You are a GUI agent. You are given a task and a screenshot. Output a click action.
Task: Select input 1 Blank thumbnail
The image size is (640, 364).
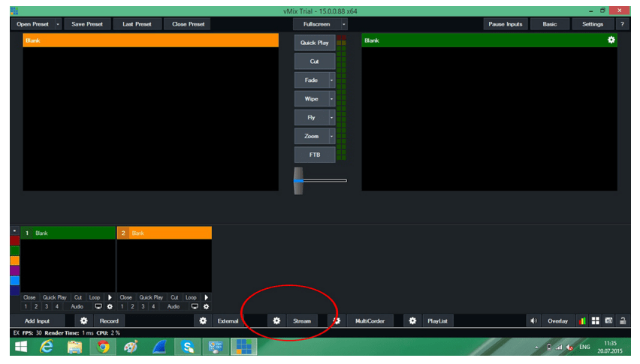click(68, 266)
